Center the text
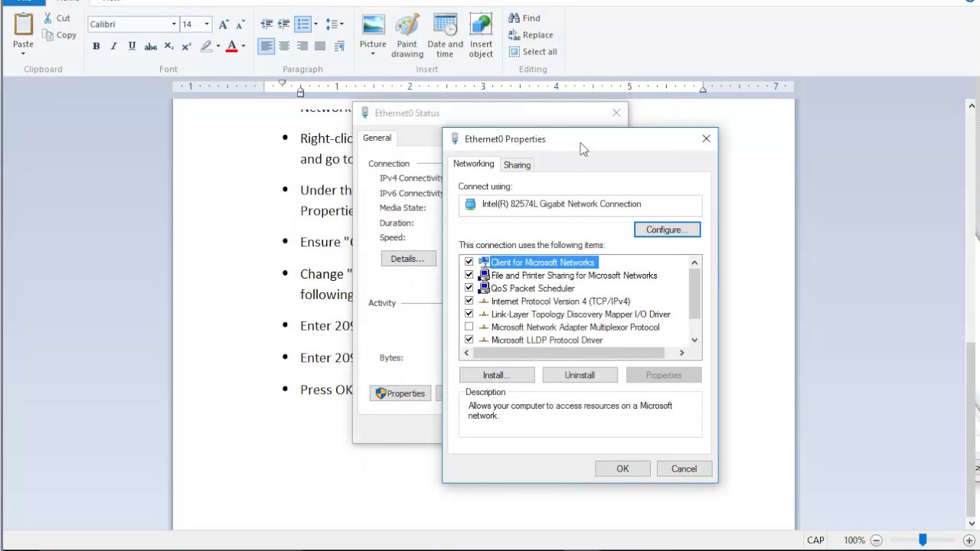 [x=284, y=47]
